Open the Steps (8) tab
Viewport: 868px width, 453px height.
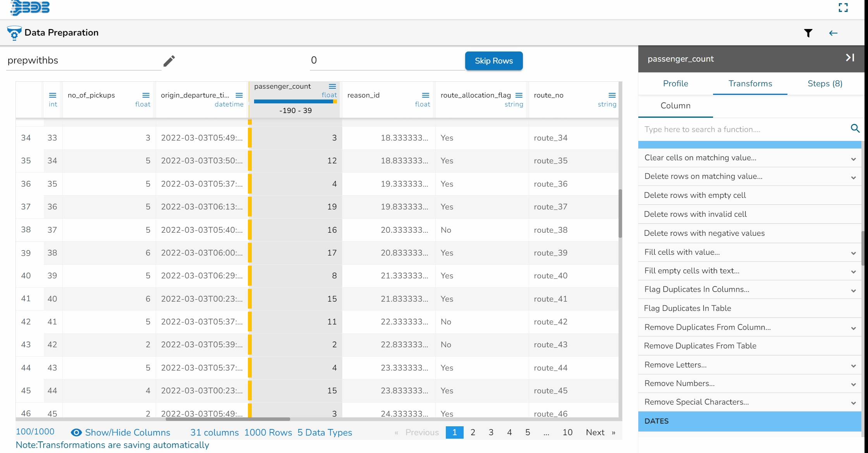[x=825, y=84]
